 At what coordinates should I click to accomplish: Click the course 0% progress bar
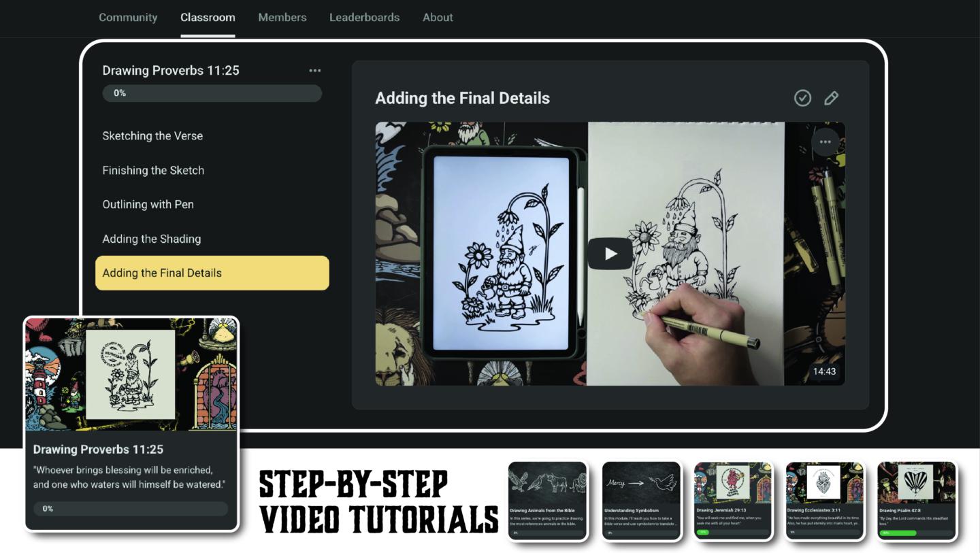click(x=212, y=93)
